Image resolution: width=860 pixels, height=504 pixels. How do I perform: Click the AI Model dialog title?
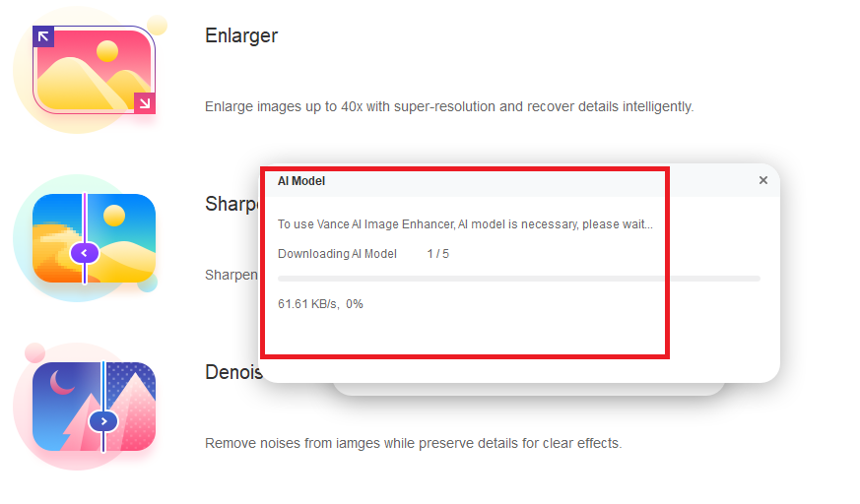(x=301, y=181)
